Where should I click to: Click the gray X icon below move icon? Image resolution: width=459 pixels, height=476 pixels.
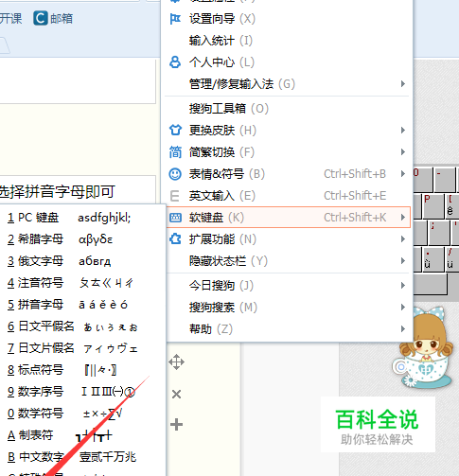pos(176,394)
